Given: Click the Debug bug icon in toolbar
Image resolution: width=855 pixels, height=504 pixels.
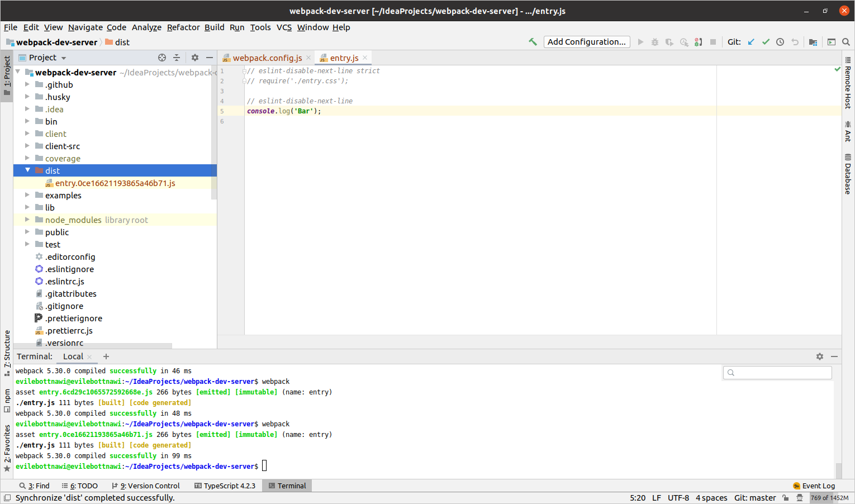Looking at the screenshot, I should pos(655,42).
